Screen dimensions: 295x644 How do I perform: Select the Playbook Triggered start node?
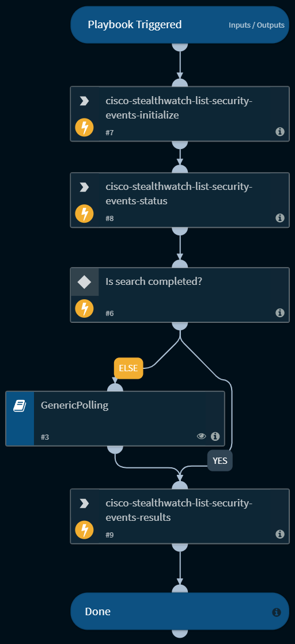[x=180, y=25]
